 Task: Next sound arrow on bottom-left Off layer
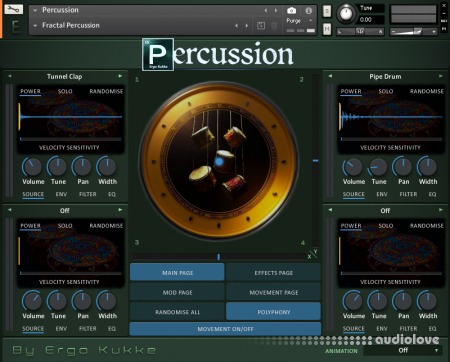tap(120, 210)
